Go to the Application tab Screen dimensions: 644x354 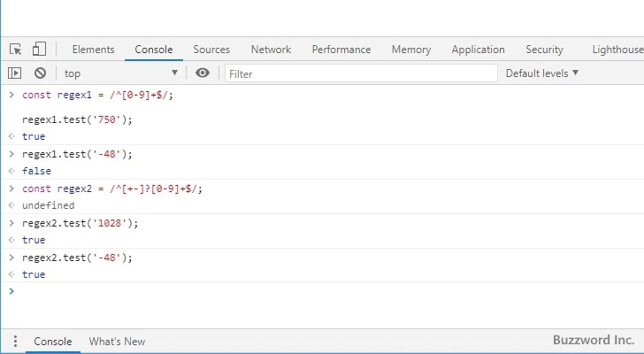click(478, 50)
